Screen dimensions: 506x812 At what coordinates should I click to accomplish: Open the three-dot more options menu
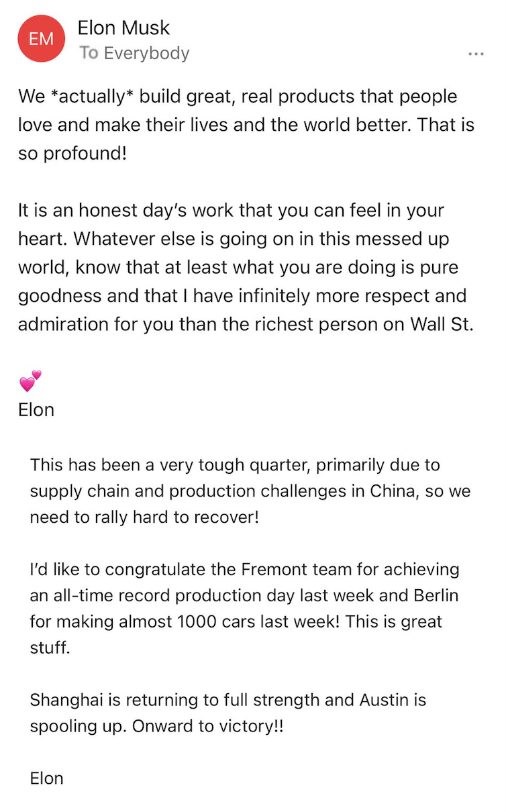(476, 54)
